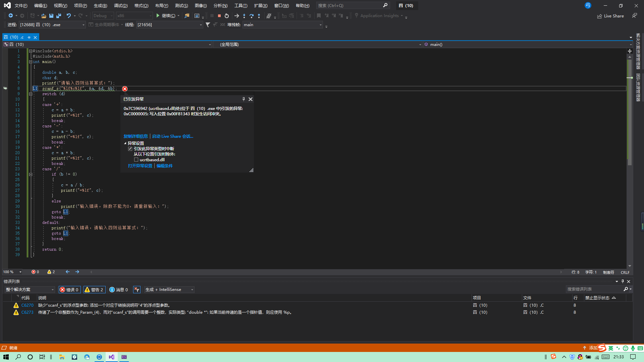
Task: Click the Continue (继续) debug play icon
Action: pos(158,16)
